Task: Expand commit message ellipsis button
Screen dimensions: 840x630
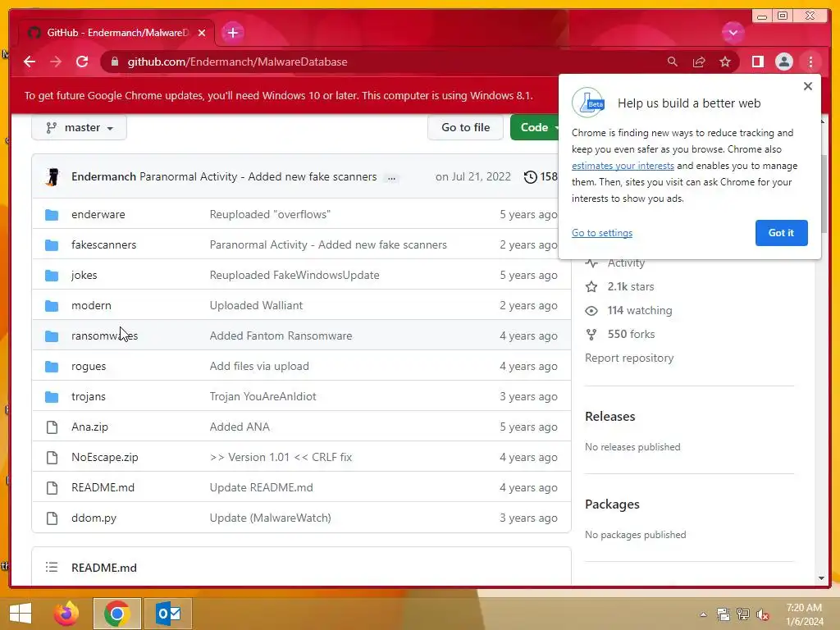Action: tap(391, 178)
